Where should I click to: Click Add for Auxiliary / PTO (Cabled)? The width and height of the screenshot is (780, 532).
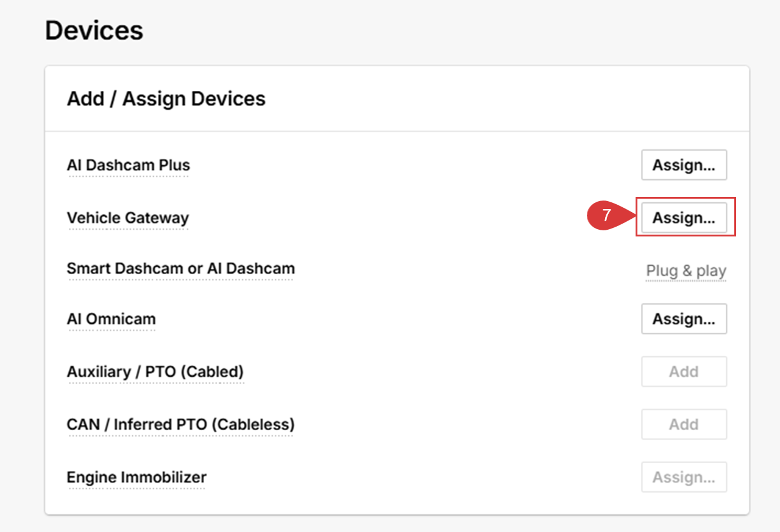(x=684, y=372)
